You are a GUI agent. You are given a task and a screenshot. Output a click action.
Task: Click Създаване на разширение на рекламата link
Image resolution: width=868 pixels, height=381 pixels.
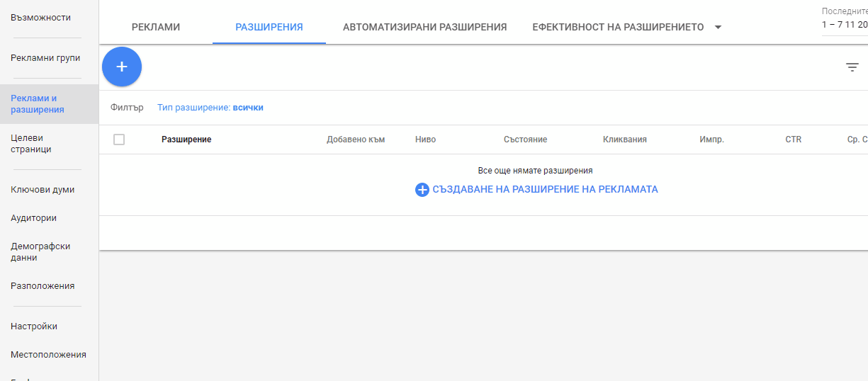[546, 190]
